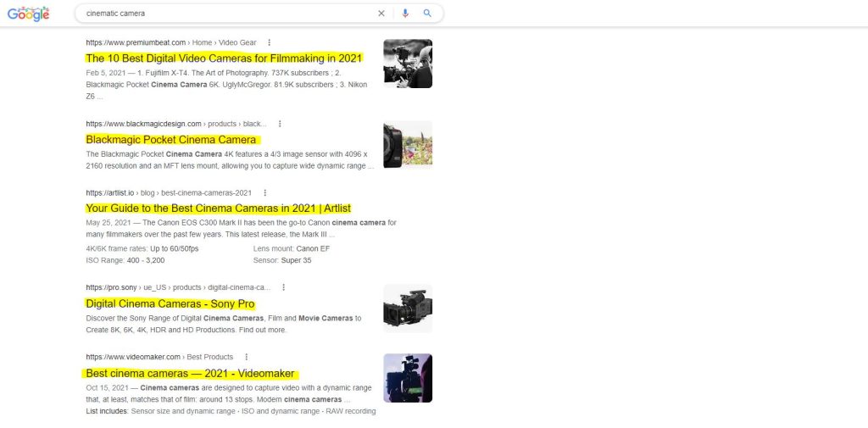The height and width of the screenshot is (428, 868).
Task: Click 'Lens mount: Canon EF' text
Action: 292,249
